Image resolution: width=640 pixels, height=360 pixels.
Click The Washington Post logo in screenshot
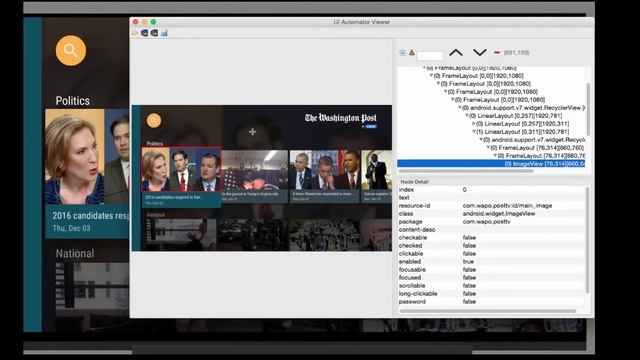click(x=340, y=118)
